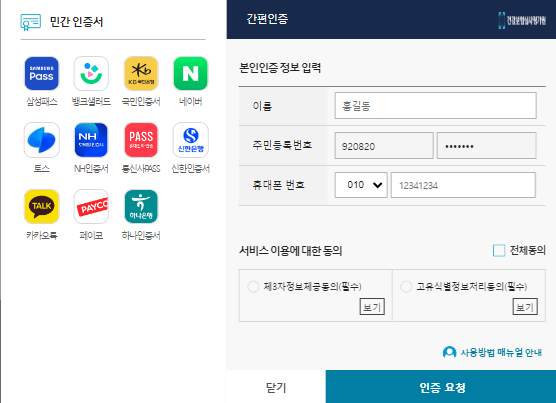Viewport: 556px width, 403px height.
Task: Click the 이름 input field
Action: point(435,106)
